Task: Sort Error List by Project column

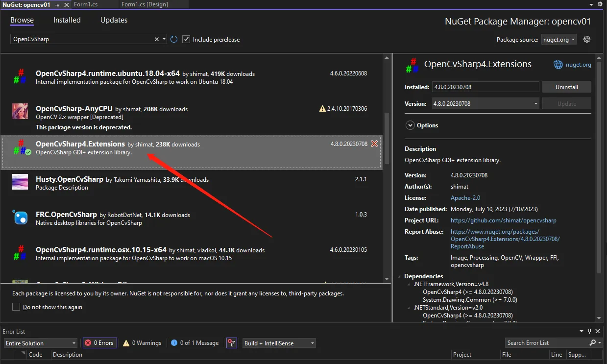Action: click(462, 355)
